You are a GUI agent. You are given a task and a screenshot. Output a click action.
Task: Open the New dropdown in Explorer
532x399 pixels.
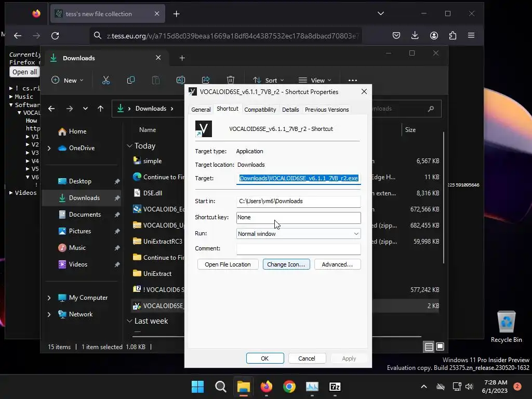(67, 81)
